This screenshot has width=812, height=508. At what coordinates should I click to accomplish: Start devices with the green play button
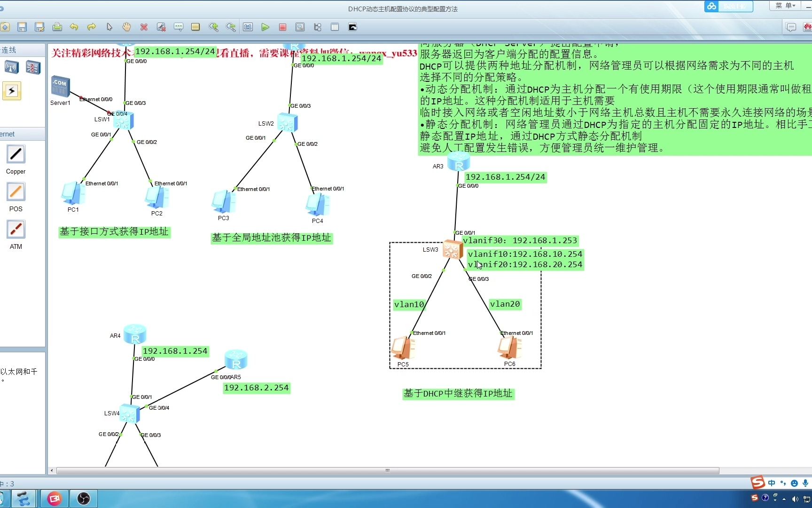[265, 27]
